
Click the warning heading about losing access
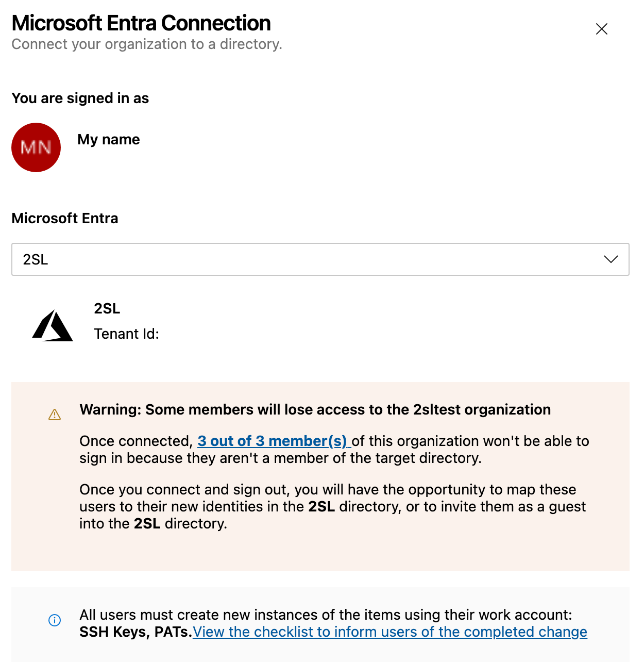point(315,409)
